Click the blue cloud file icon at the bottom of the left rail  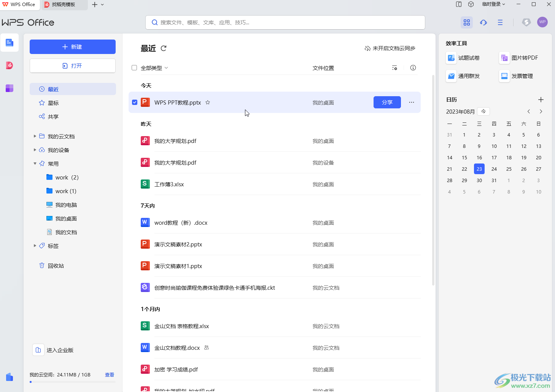tap(10, 377)
